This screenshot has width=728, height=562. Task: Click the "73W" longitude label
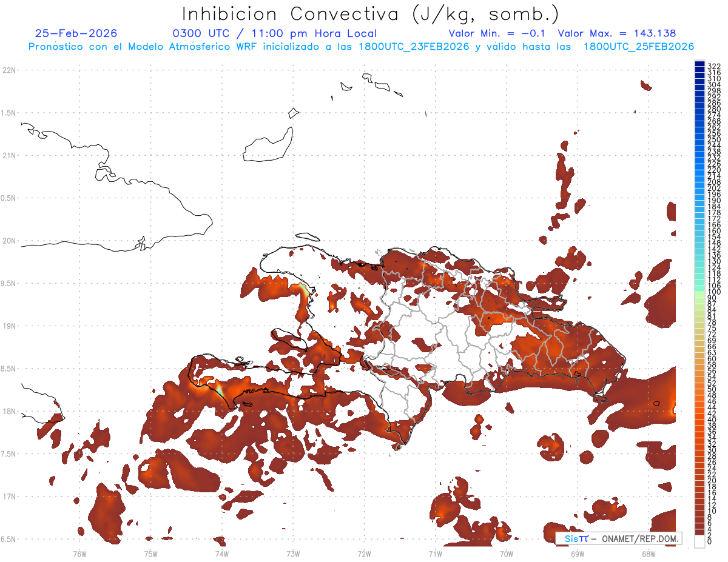click(293, 553)
